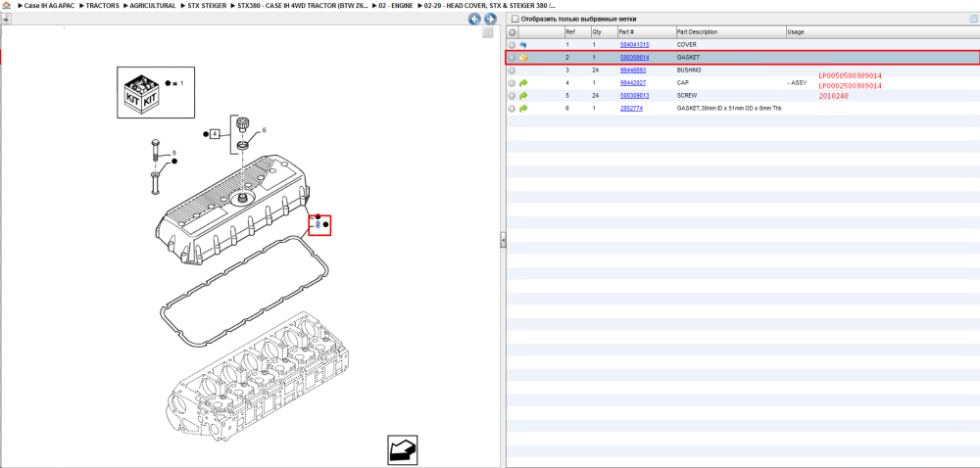
Task: Click the green arrow icon in the SCREW row
Action: [x=523, y=96]
